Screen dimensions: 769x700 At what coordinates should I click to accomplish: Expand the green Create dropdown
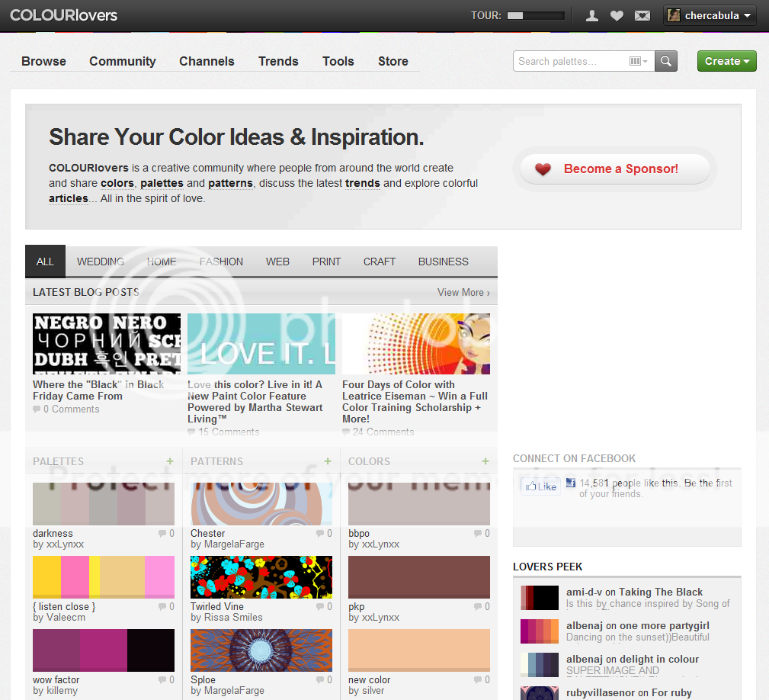pos(727,61)
